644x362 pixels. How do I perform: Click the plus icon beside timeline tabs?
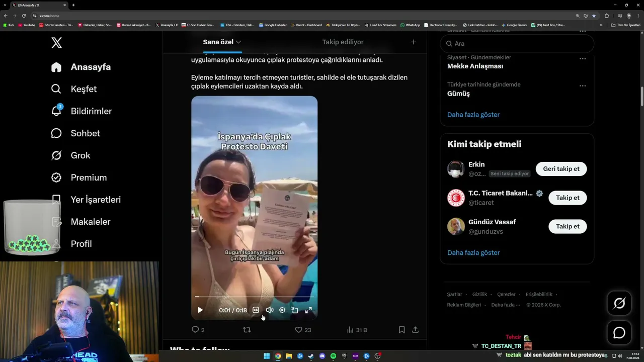(414, 42)
